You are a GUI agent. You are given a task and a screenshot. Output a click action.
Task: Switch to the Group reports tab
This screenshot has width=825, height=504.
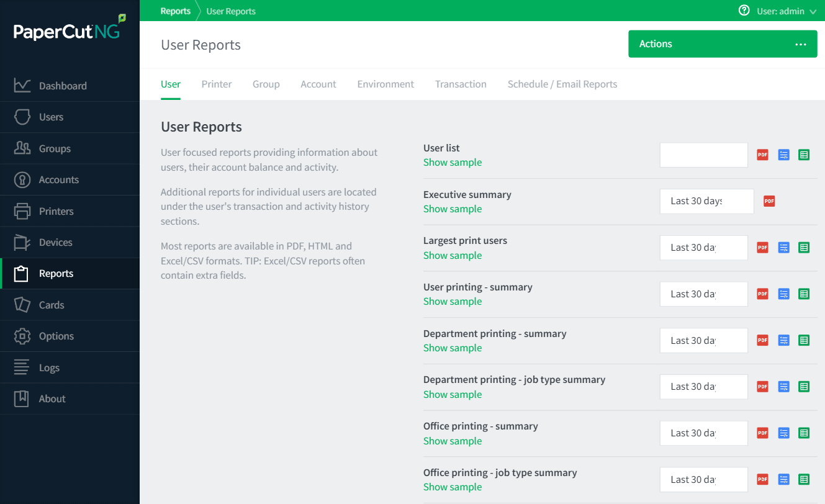[266, 84]
